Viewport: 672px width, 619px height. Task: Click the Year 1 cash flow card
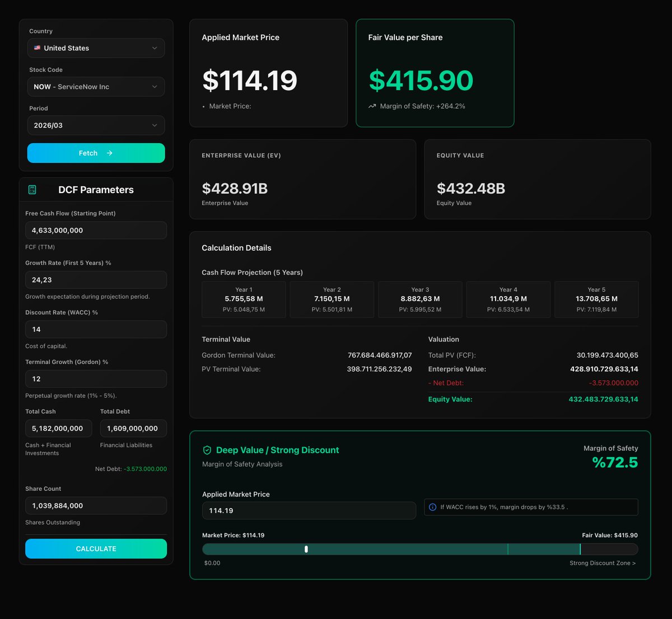point(244,299)
